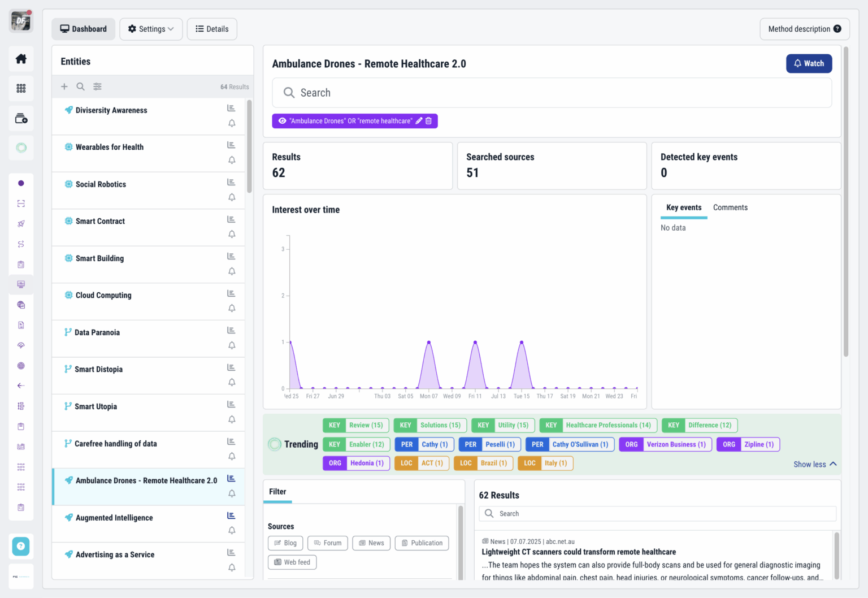Screen dimensions: 868x598
Task: Open the globe icon in the left sidebar
Action: coord(21,305)
